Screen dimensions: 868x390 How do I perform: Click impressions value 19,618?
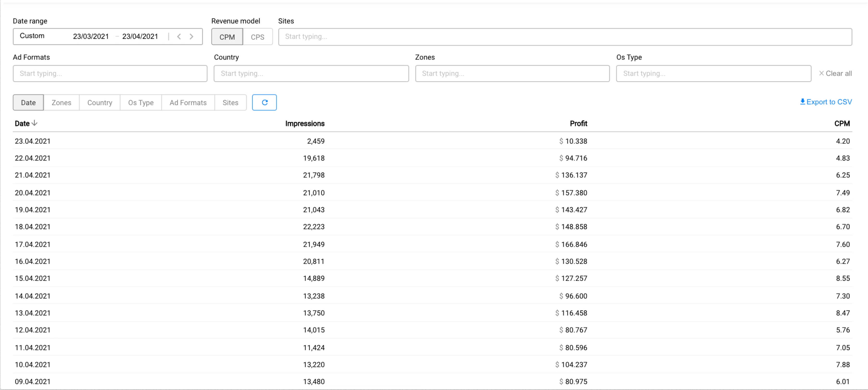[x=314, y=158]
